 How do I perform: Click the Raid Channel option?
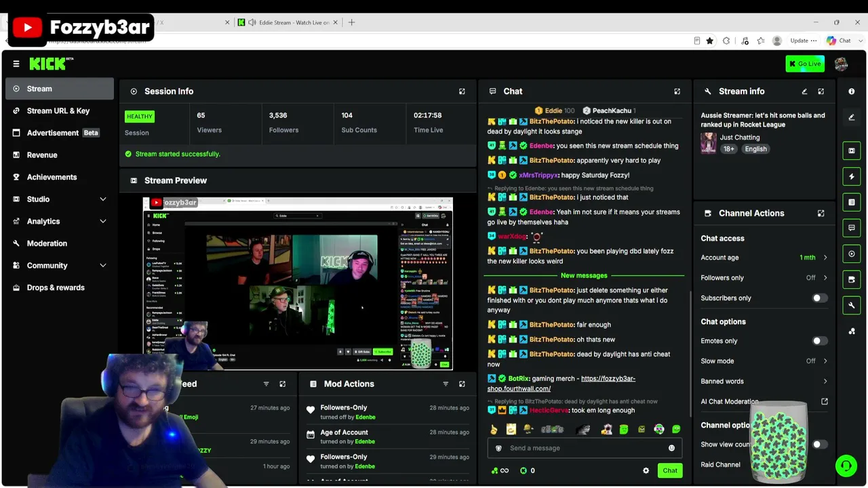click(x=720, y=465)
